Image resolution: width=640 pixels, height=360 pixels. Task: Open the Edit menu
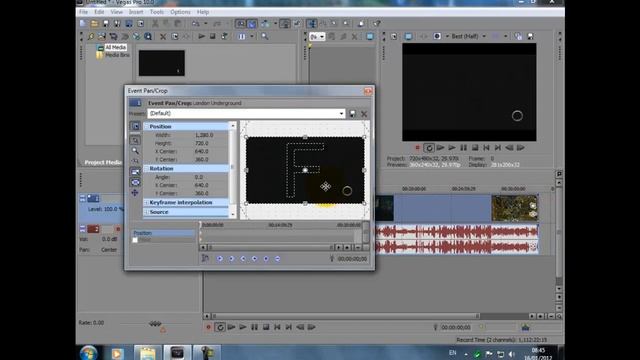[99, 12]
